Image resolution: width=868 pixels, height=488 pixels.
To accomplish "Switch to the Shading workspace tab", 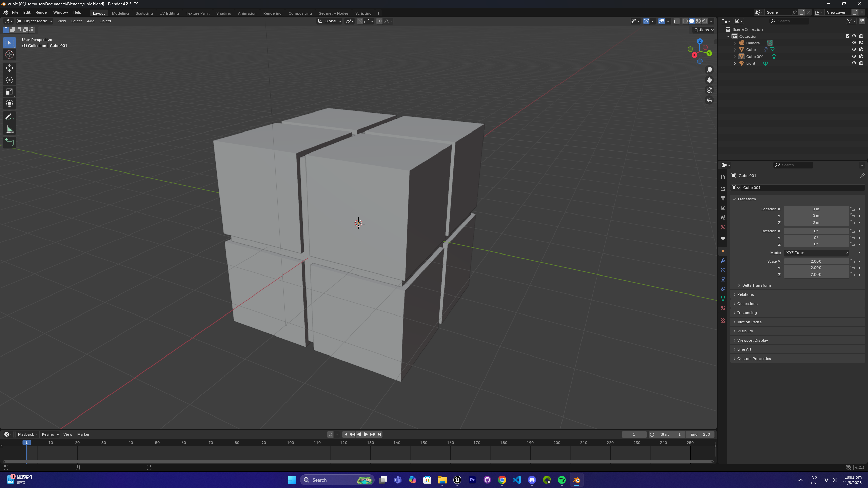I will (x=223, y=13).
